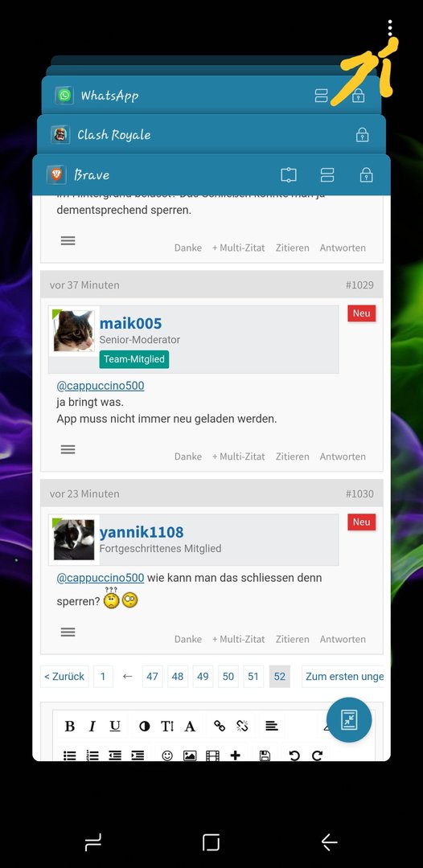The width and height of the screenshot is (423, 868).
Task: Click the text color icon in editor
Action: point(190,727)
